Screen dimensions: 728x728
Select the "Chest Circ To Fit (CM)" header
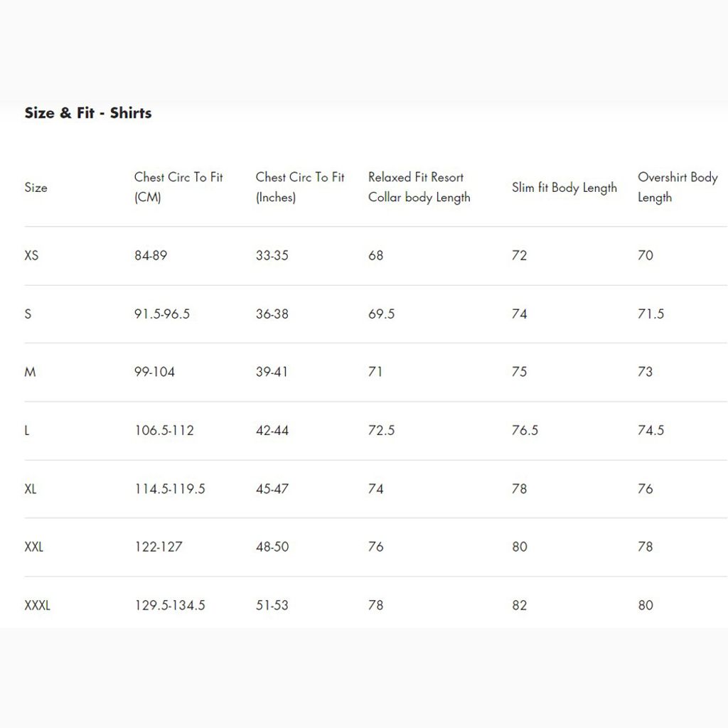pos(178,188)
